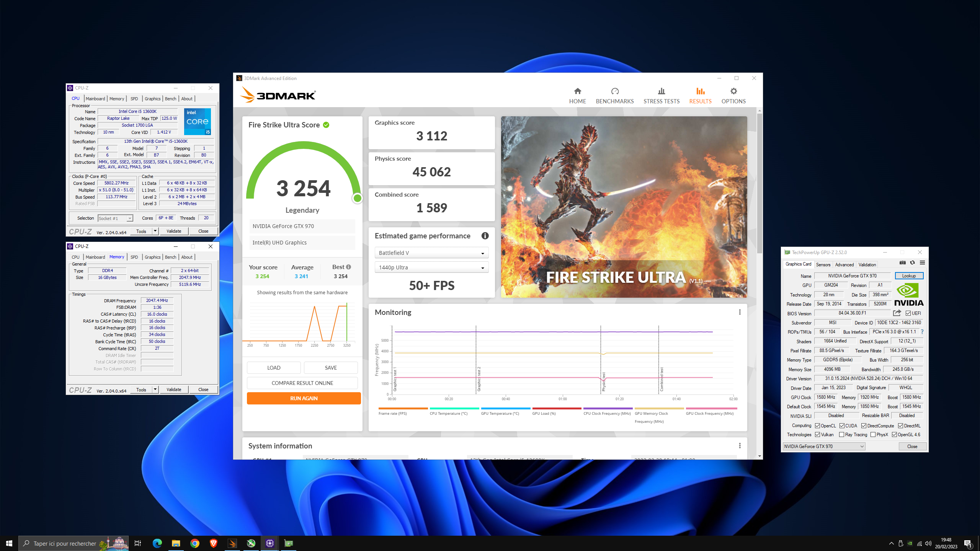
Task: Click the LOAD button in 3DMark
Action: (x=274, y=368)
